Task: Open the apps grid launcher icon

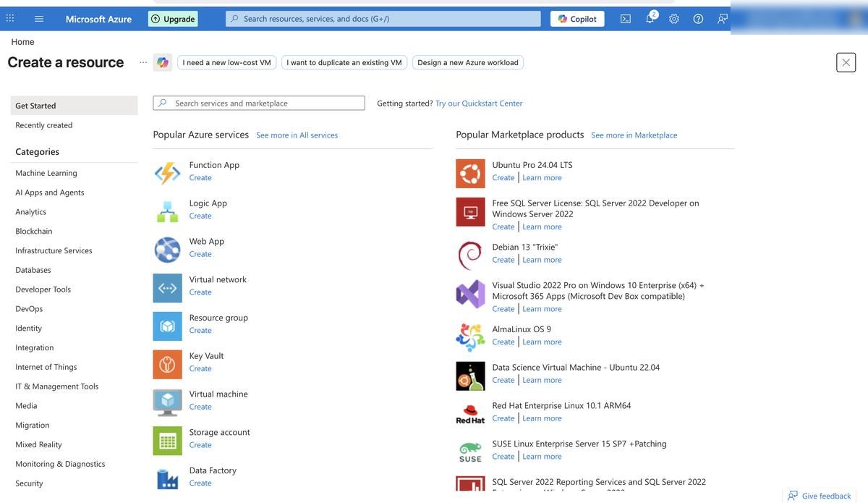Action: coord(10,19)
